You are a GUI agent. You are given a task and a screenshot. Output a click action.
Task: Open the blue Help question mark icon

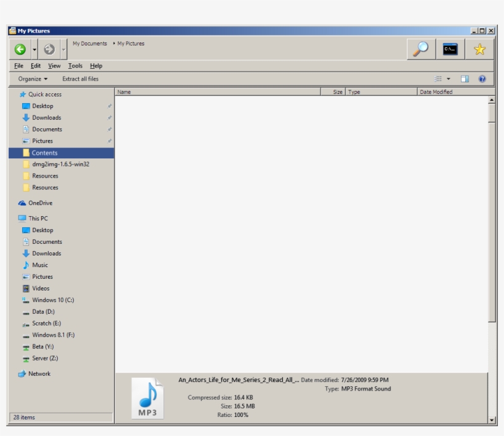482,79
